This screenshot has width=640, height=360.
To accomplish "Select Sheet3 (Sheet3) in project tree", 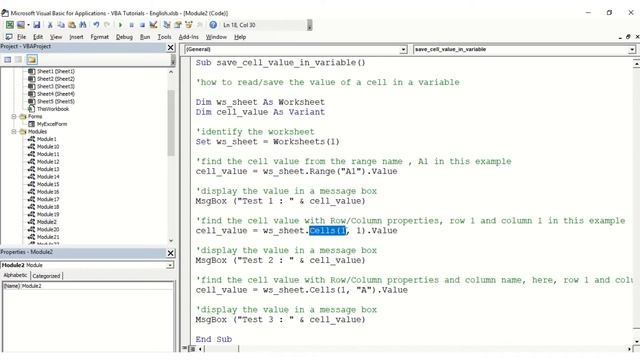I will (x=56, y=87).
